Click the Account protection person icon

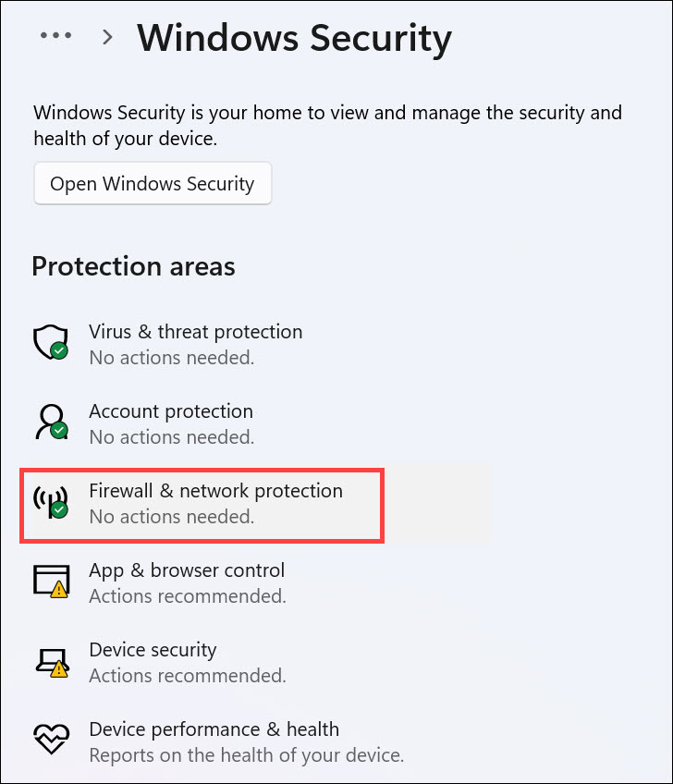tap(49, 422)
